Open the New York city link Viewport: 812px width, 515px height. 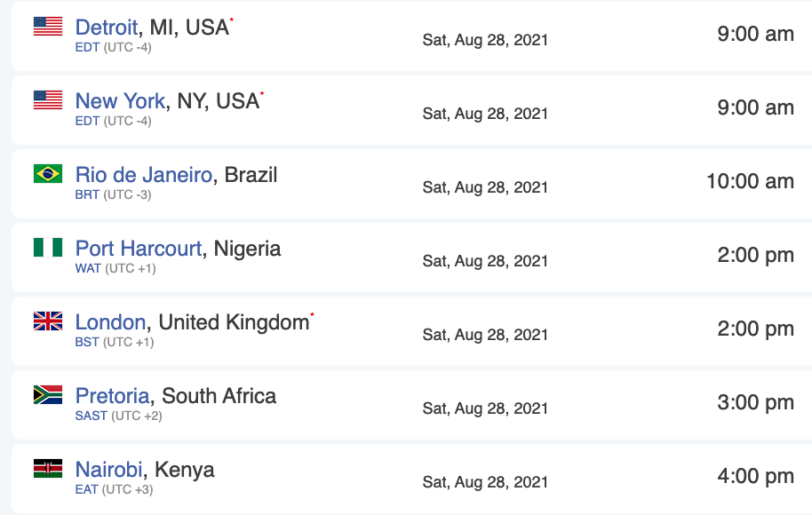tap(120, 101)
